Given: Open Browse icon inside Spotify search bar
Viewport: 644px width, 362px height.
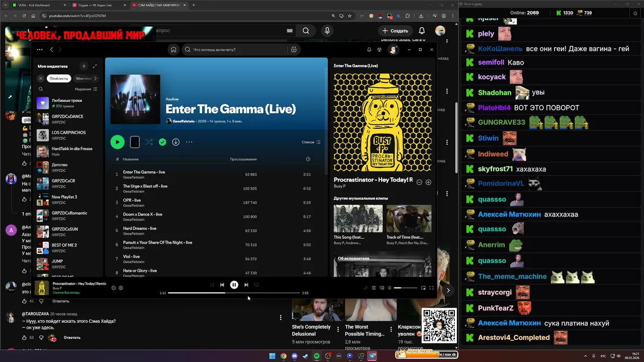Looking at the screenshot, I should coord(294,50).
